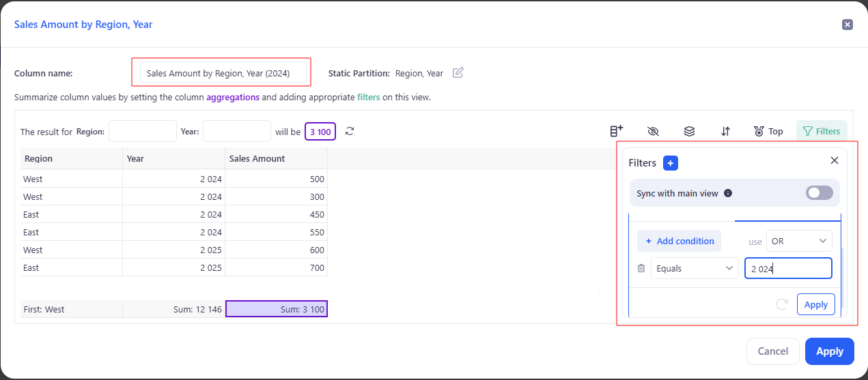Image resolution: width=868 pixels, height=380 pixels.
Task: Open the Top medal option
Action: tap(768, 131)
